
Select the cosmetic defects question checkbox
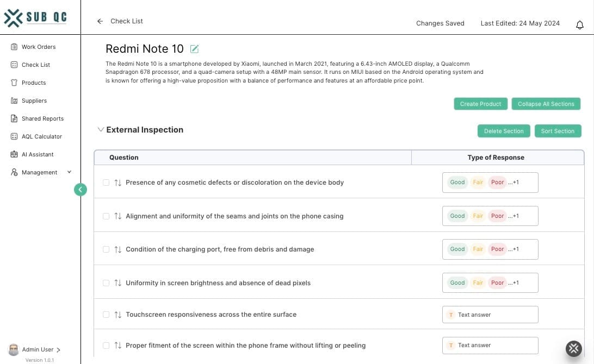[x=106, y=183]
